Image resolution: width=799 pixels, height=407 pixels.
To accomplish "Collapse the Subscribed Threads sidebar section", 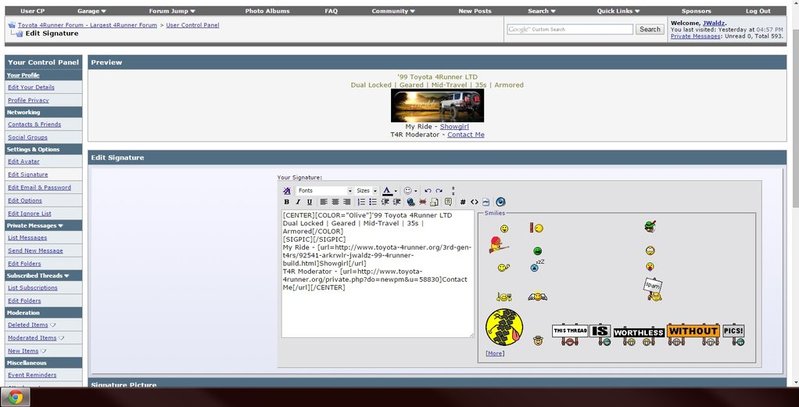I will coord(66,276).
